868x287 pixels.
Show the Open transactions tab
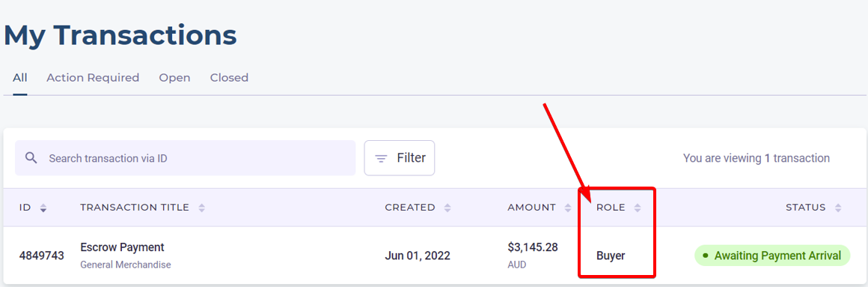coord(174,78)
